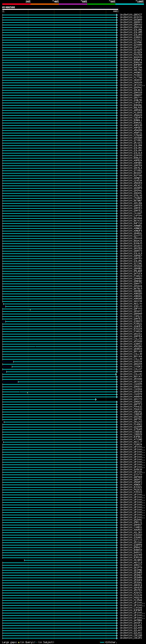The width and height of the screenshot is (146, 644).
Task: Select the UniRef100_B9HU34 entry
Action: (x=131, y=63)
